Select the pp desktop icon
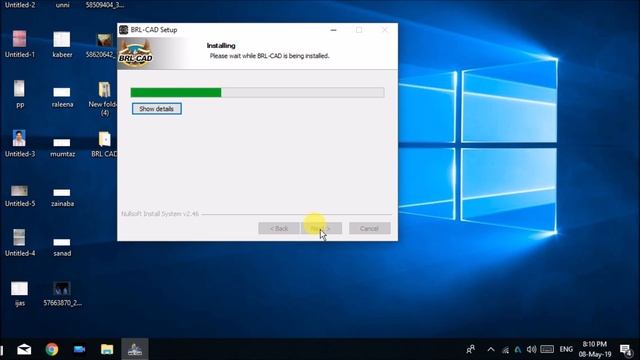This screenshot has width=640, height=360. tap(20, 94)
